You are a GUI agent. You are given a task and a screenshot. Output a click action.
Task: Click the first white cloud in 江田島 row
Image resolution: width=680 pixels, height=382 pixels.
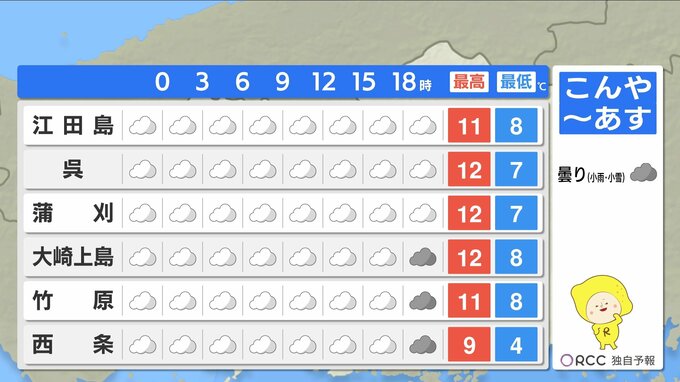(x=143, y=126)
